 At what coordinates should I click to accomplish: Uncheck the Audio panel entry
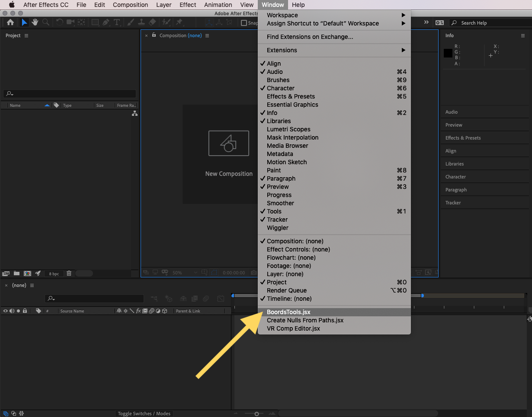pos(334,72)
